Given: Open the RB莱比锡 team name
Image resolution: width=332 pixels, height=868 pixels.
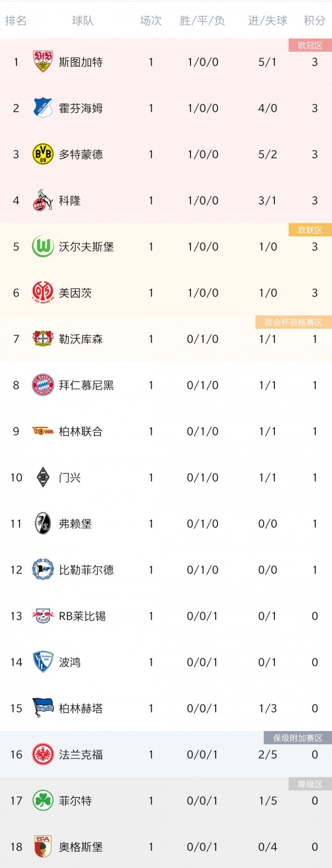Looking at the screenshot, I should tap(82, 616).
